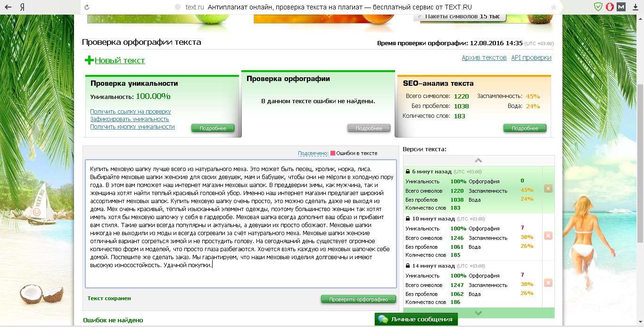
Task: Bookmark page with the star icon
Action: 553,7
